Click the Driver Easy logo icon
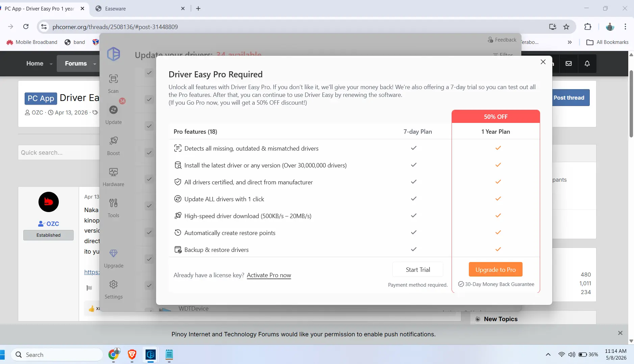 pyautogui.click(x=113, y=54)
